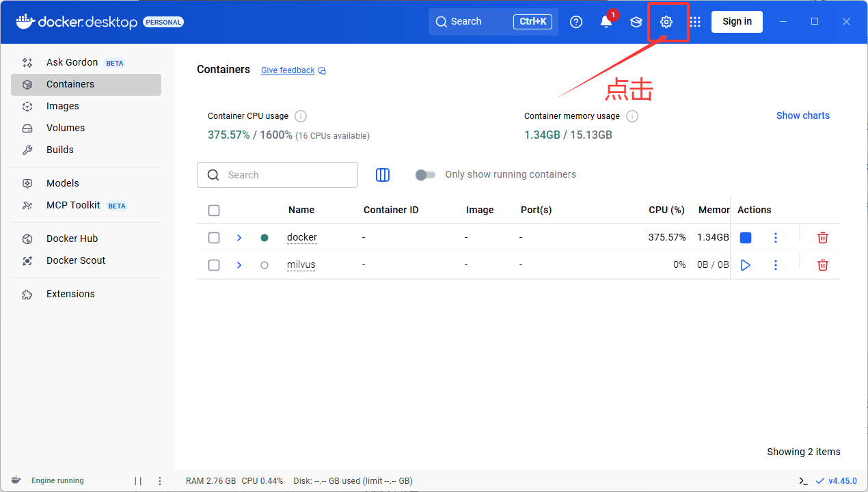Open Docker Hub in sidebar
The image size is (868, 492).
(86, 239)
